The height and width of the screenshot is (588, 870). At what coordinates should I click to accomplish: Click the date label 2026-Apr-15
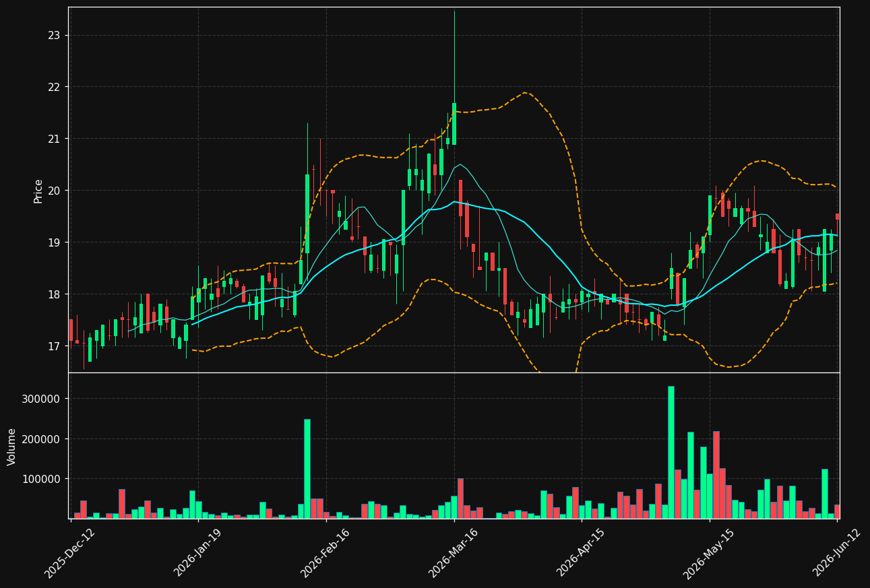point(581,552)
